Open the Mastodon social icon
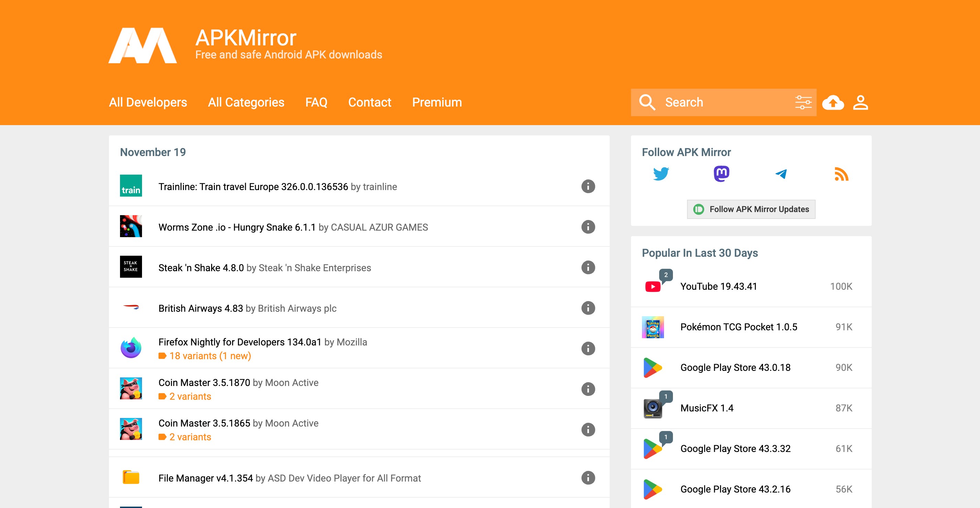Image resolution: width=980 pixels, height=508 pixels. (721, 174)
